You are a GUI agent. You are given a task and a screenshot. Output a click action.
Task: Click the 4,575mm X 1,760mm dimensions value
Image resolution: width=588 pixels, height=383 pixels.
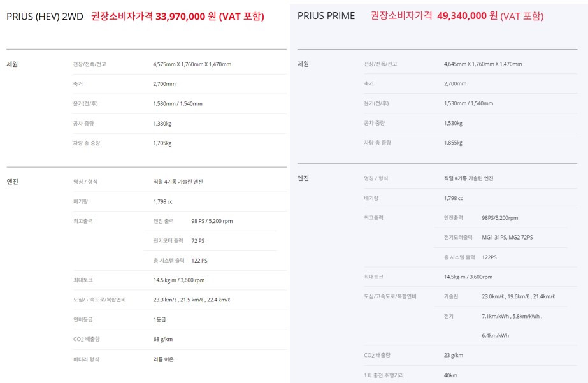click(192, 64)
